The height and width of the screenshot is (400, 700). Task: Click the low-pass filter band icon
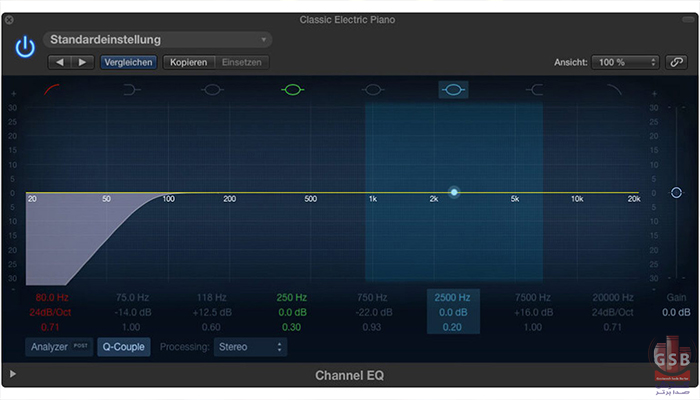(613, 89)
